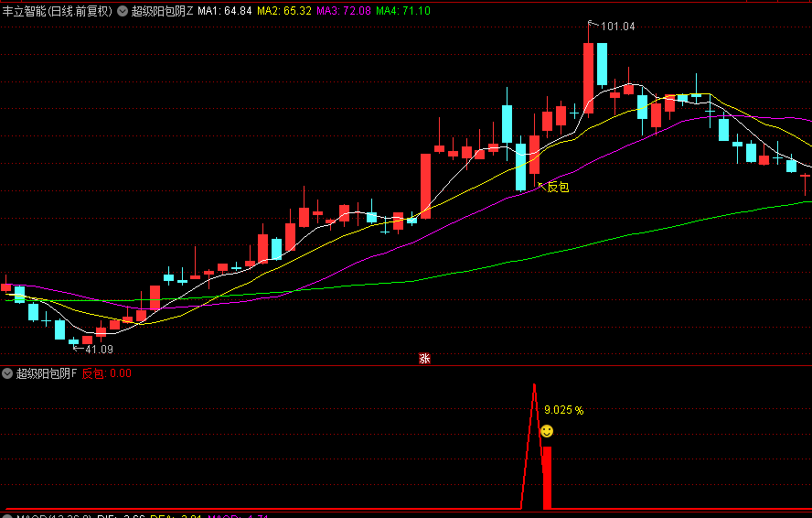The height and width of the screenshot is (518, 812).
Task: Select the tall red candle below 101.04
Action: (588, 78)
